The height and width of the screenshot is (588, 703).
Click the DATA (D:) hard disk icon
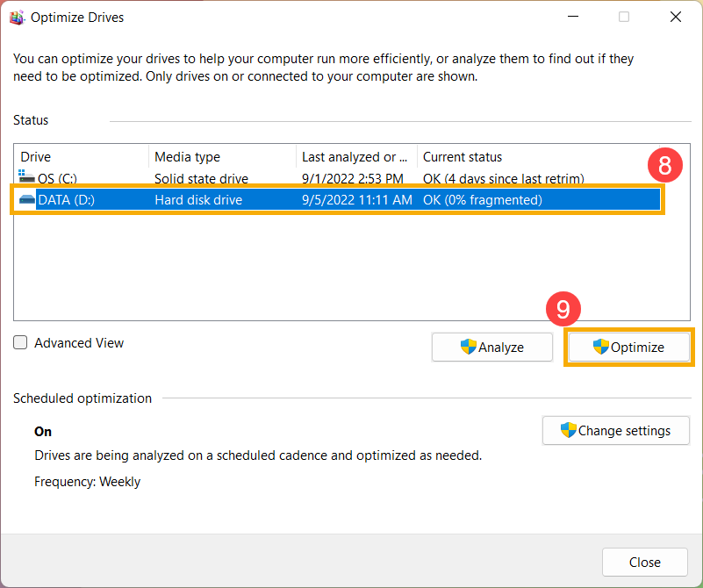tap(27, 199)
